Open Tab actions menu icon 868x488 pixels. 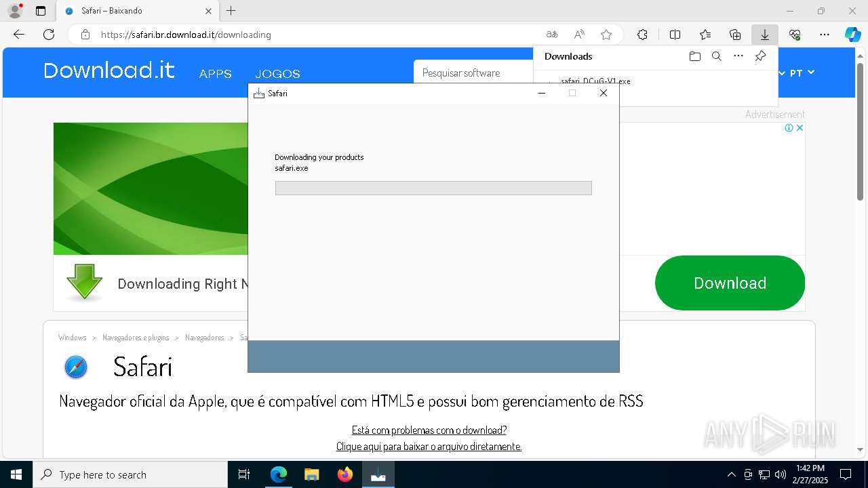(x=41, y=11)
